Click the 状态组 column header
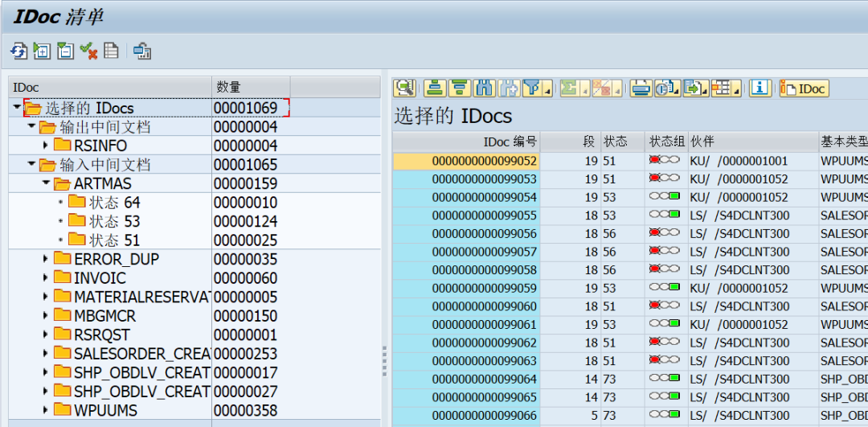This screenshot has width=868, height=427. pos(666,142)
